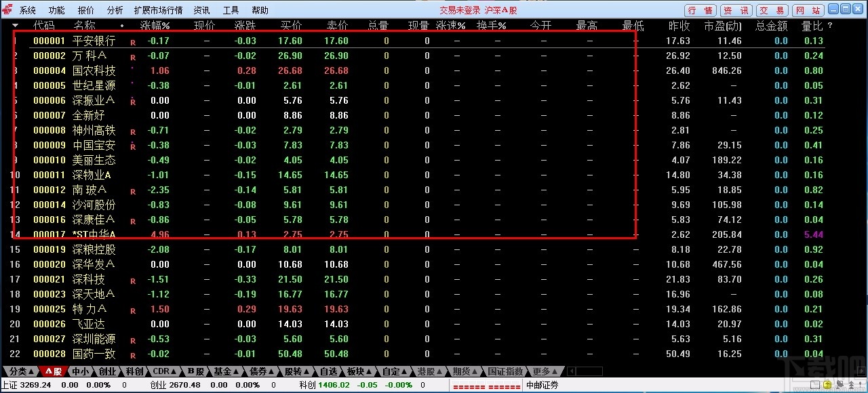Click the 5.44 量比 value
Screen dimensions: 868x393
click(x=814, y=234)
